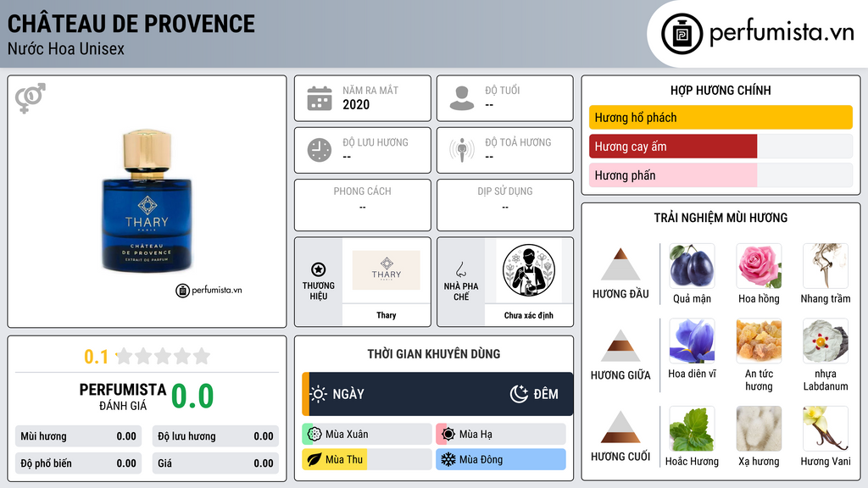Click the PHONG CÁCH style box
Viewport: 868px width, 488px height.
tap(363, 205)
